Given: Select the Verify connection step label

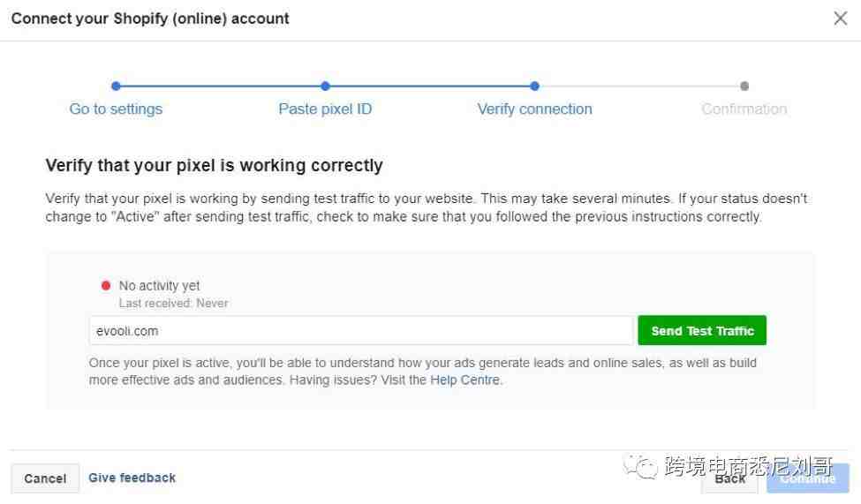Looking at the screenshot, I should 534,109.
